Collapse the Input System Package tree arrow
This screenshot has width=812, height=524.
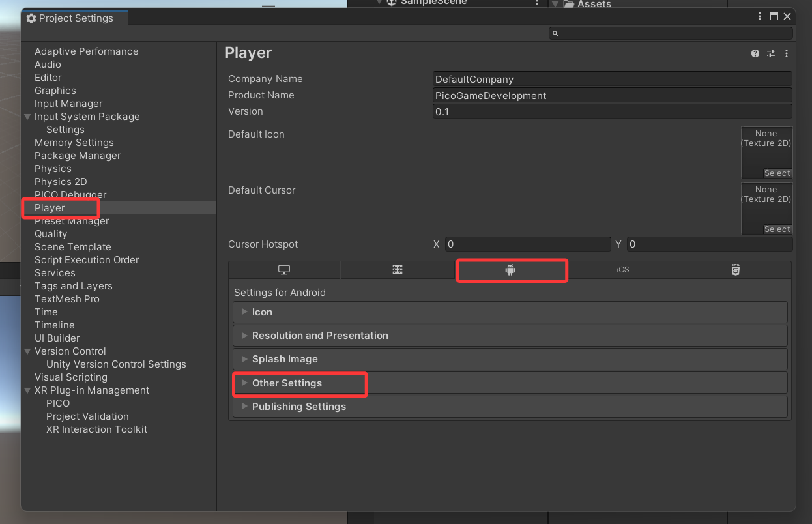[27, 117]
